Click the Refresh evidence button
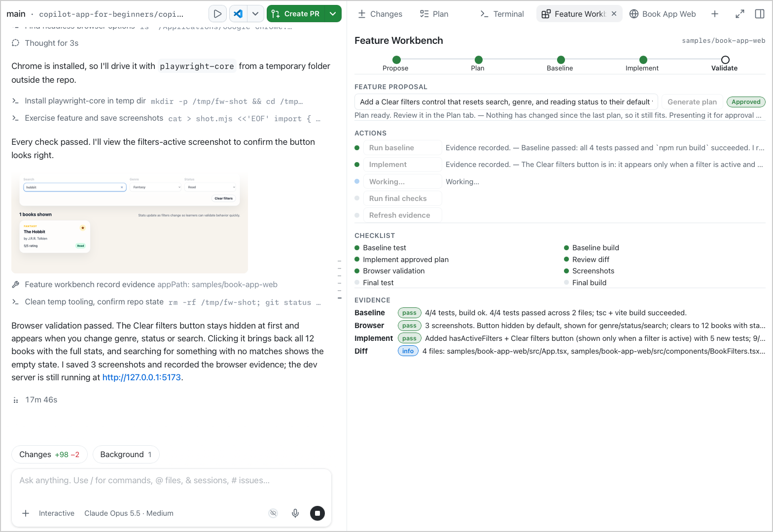 403,215
